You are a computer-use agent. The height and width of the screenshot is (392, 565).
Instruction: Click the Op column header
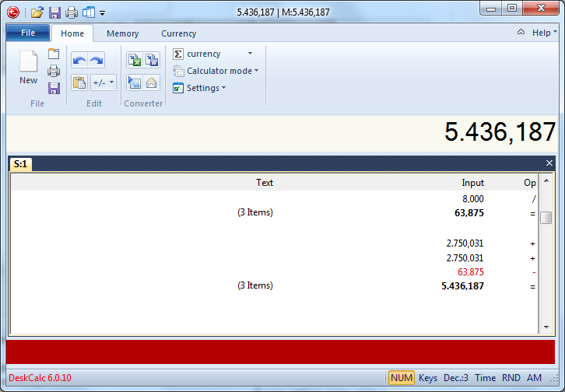[530, 183]
